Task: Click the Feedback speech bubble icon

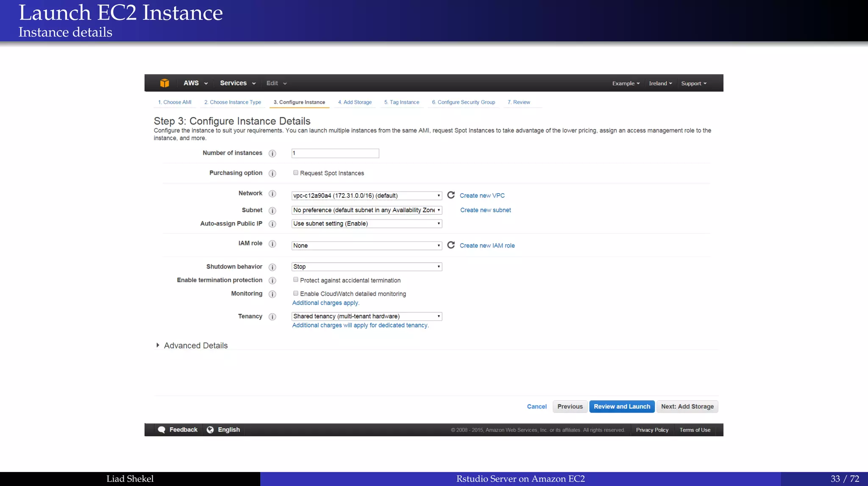Action: 161,430
